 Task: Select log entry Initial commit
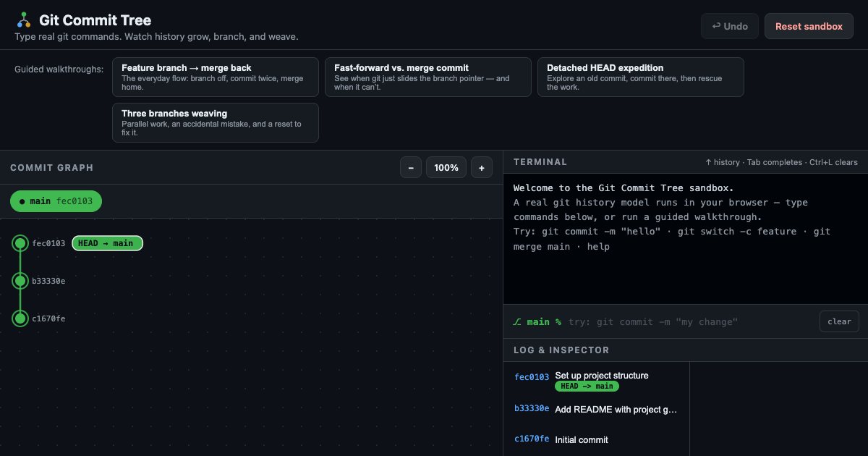click(596, 439)
